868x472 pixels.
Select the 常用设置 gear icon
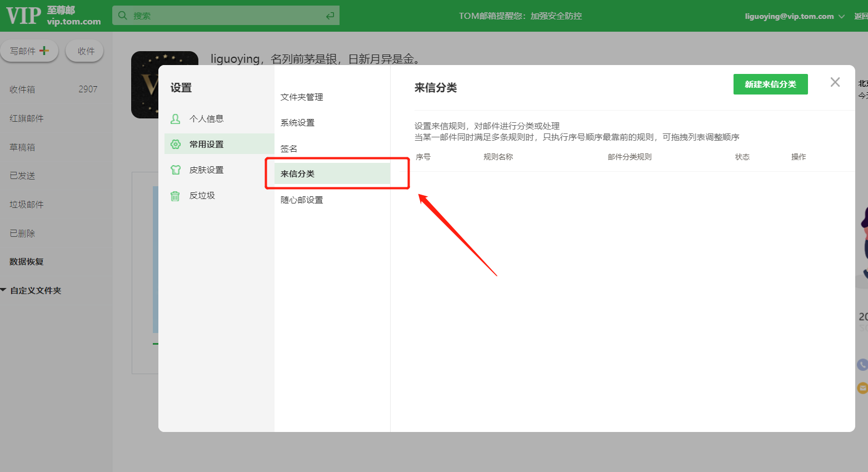click(x=175, y=143)
